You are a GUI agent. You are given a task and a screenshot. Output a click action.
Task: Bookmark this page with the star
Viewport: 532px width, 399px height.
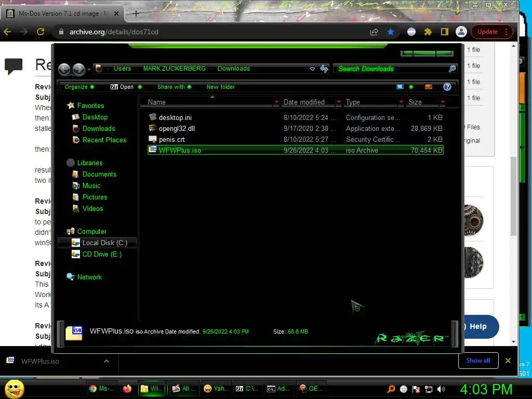[391, 32]
